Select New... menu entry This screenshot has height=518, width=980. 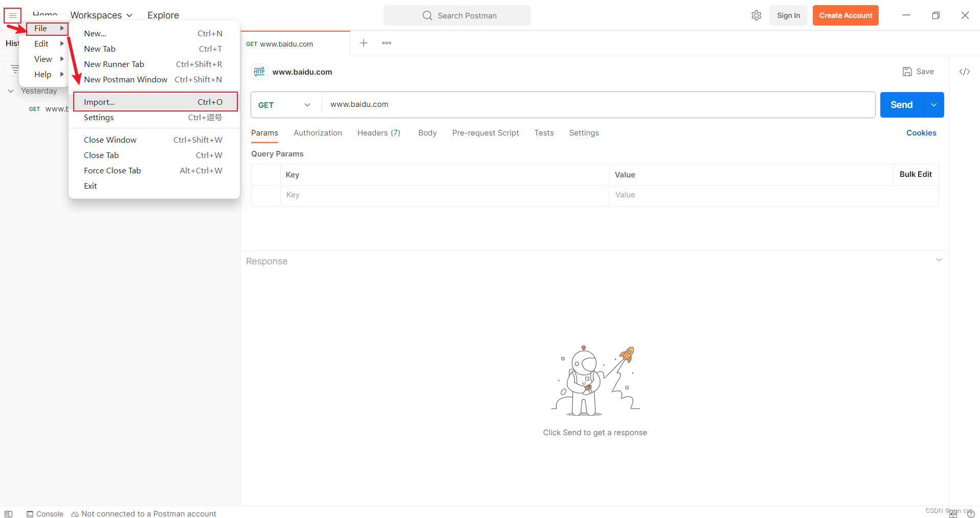[153, 34]
